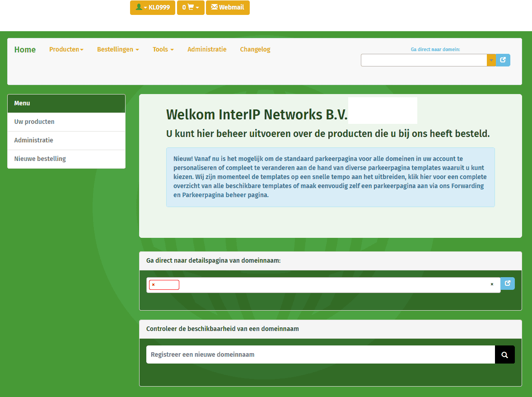
Task: Open the shopping cart dropdown
Action: pos(191,8)
